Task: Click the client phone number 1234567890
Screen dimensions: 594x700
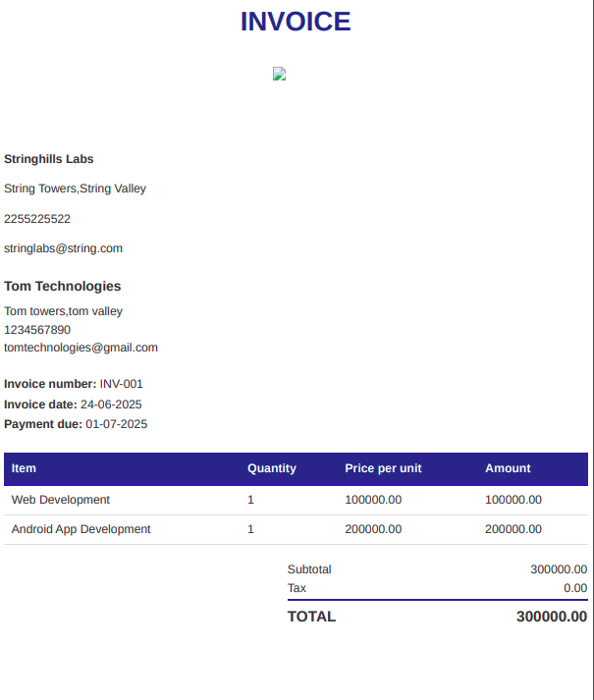Action: pos(37,330)
